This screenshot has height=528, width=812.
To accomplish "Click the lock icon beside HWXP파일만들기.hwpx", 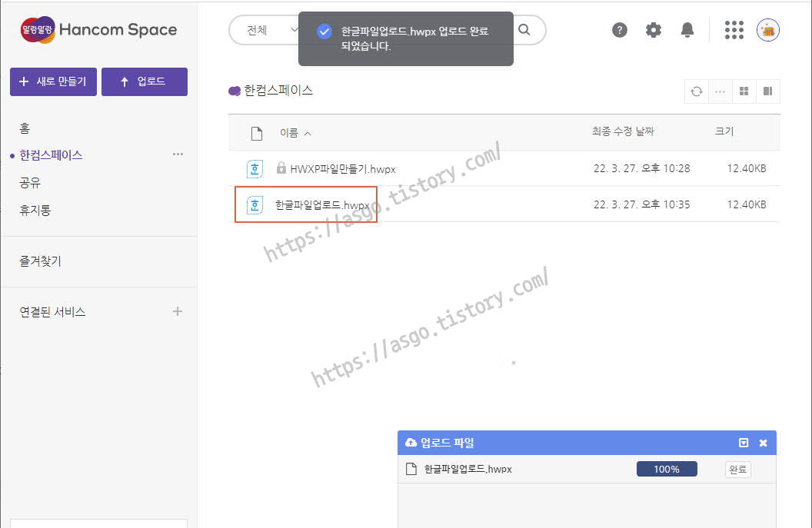I will pos(281,168).
